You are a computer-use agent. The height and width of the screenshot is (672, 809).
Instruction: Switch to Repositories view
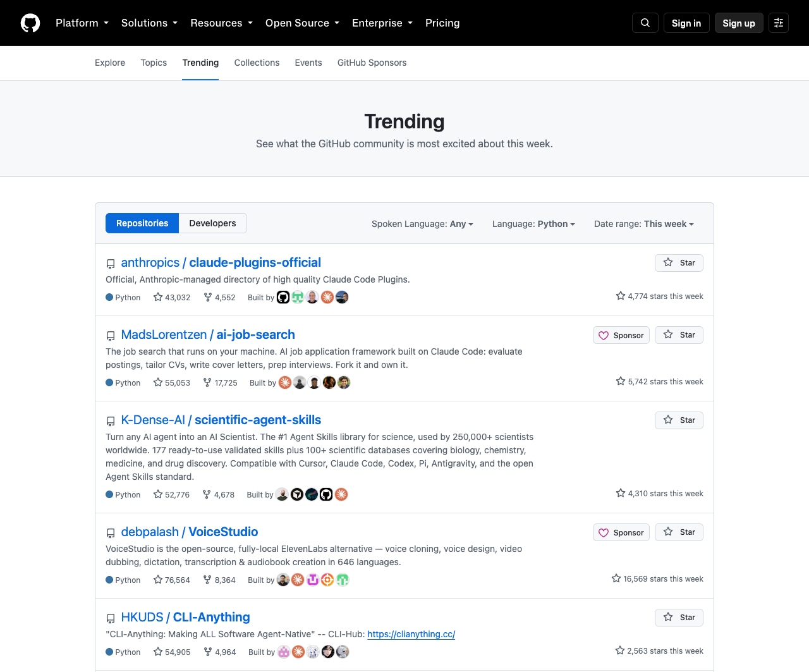tap(142, 223)
